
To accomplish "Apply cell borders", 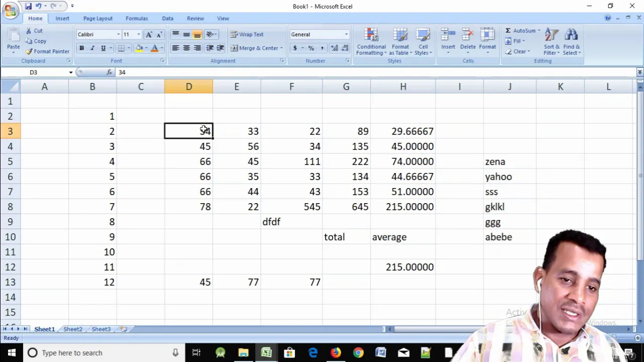I will 121,48.
